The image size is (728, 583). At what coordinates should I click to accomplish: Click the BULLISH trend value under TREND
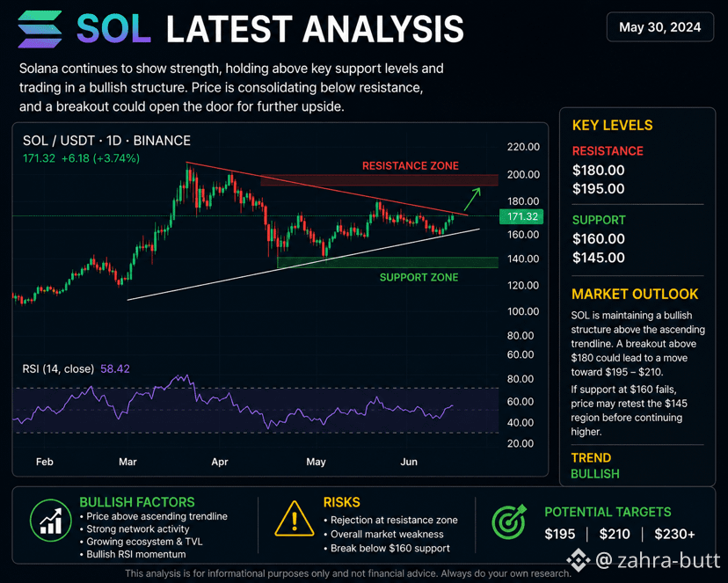click(x=595, y=474)
